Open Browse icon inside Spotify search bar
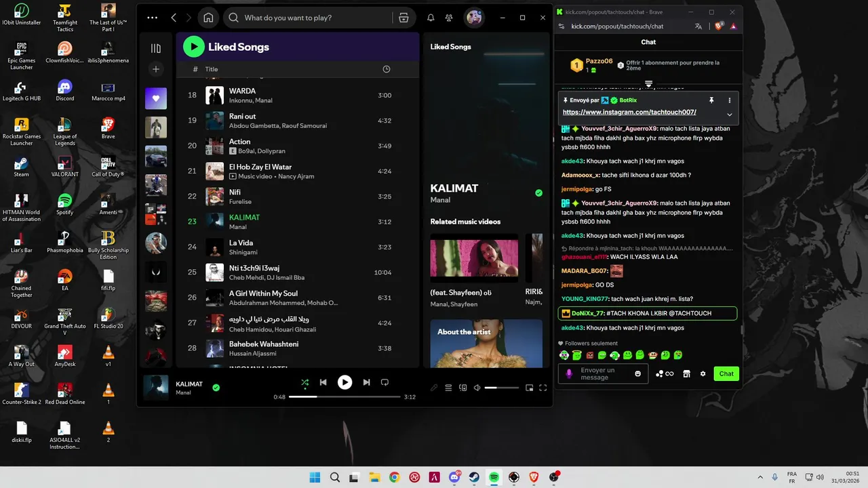 click(x=403, y=18)
